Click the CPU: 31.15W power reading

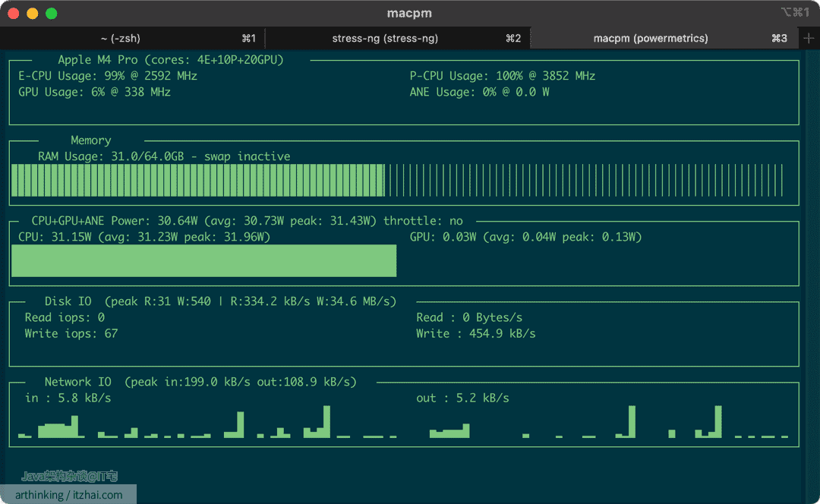[x=144, y=237]
